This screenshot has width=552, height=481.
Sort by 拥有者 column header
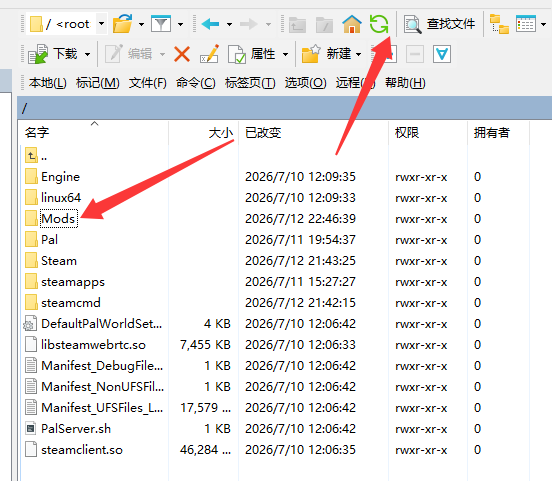click(498, 133)
